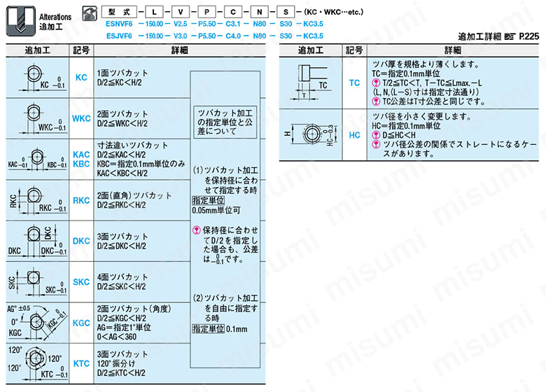
Task: Select the DKC code label
Action: 81,241
